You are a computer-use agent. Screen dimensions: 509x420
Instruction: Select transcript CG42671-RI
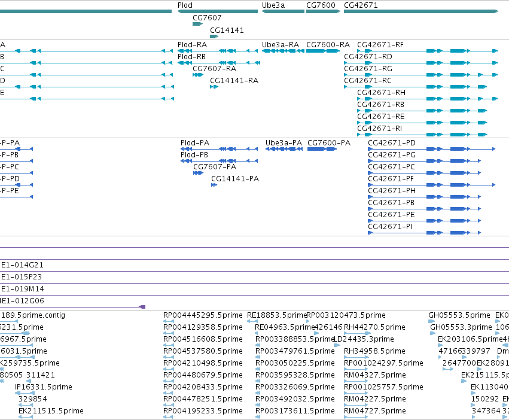(379, 129)
